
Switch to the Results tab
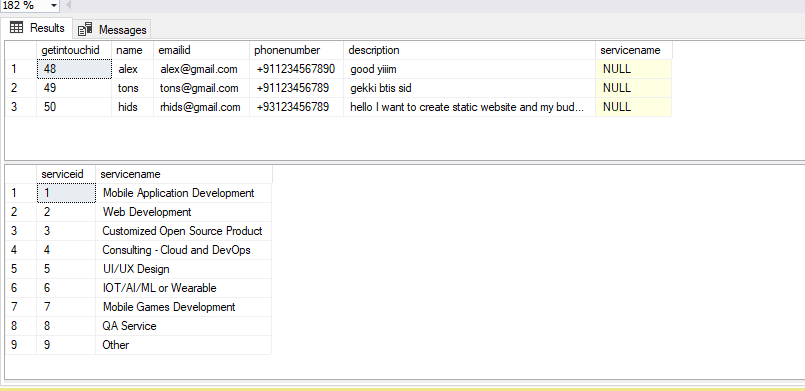pos(37,28)
